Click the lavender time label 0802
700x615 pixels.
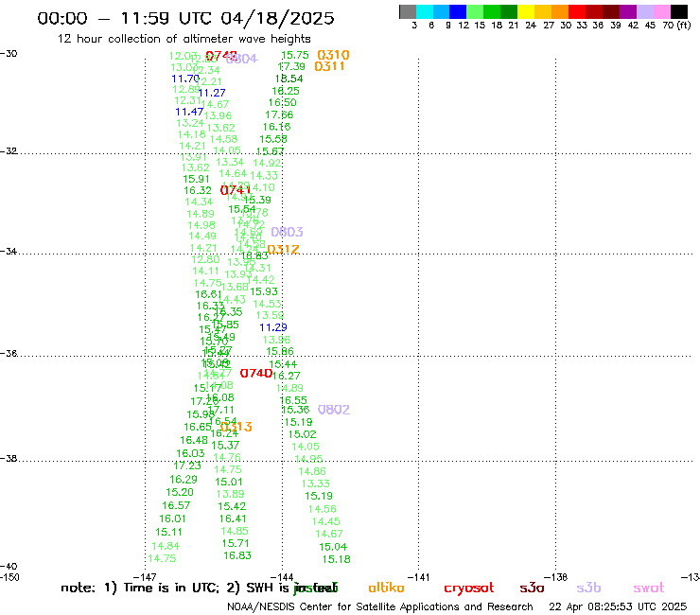[x=334, y=410]
